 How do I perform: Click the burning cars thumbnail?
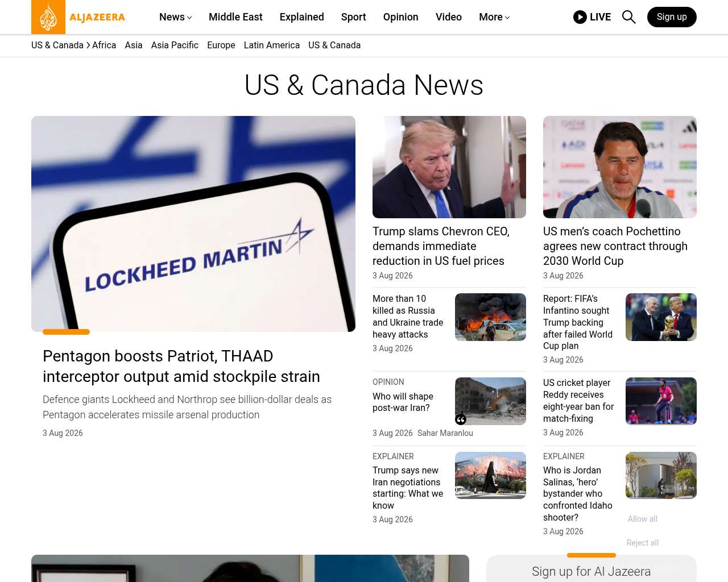[490, 317]
